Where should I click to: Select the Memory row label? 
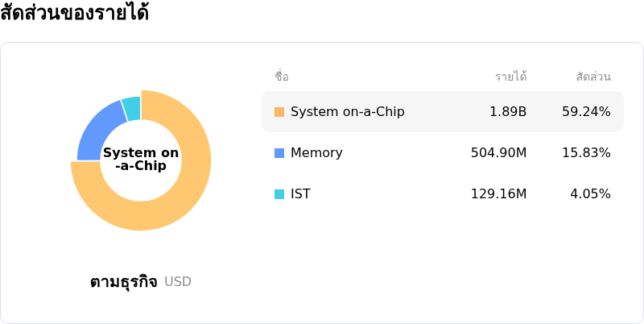316,153
